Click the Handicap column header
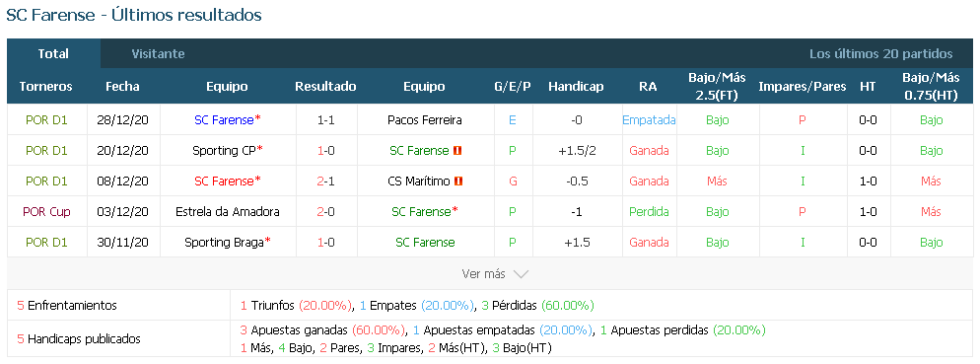This screenshot has height=364, width=980. pyautogui.click(x=576, y=87)
